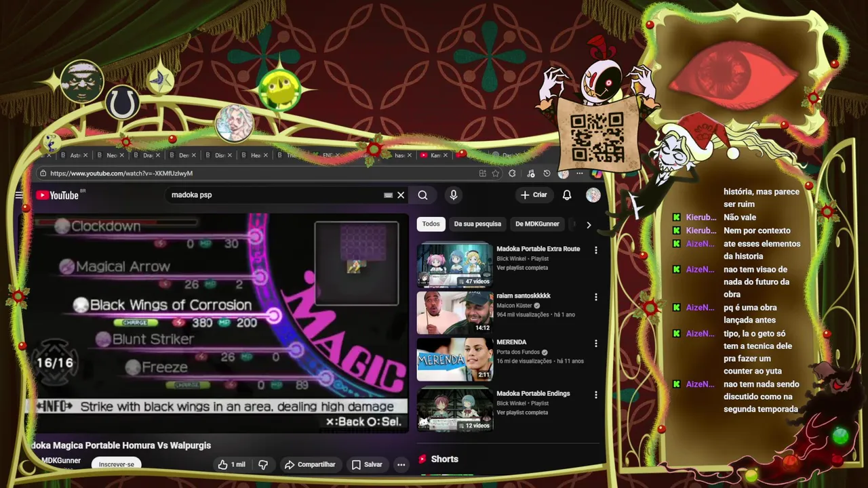
Task: Open 'Ver playlist completa' under Extra Route
Action: click(522, 268)
